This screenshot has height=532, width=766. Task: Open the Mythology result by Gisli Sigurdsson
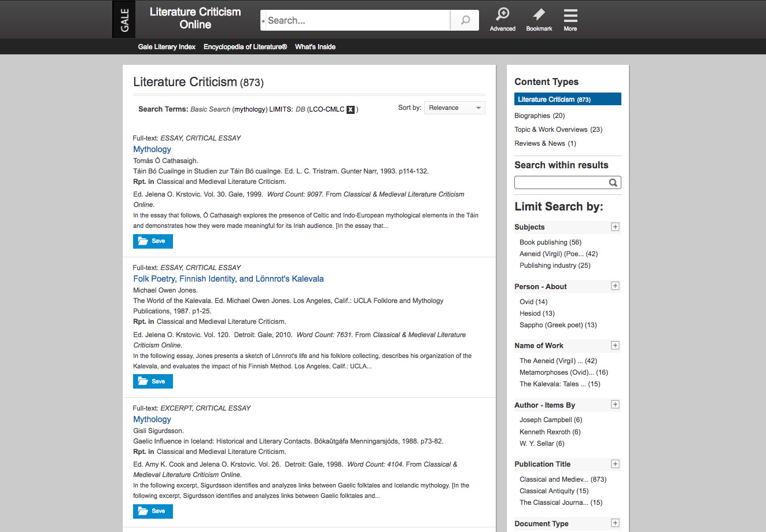[152, 419]
